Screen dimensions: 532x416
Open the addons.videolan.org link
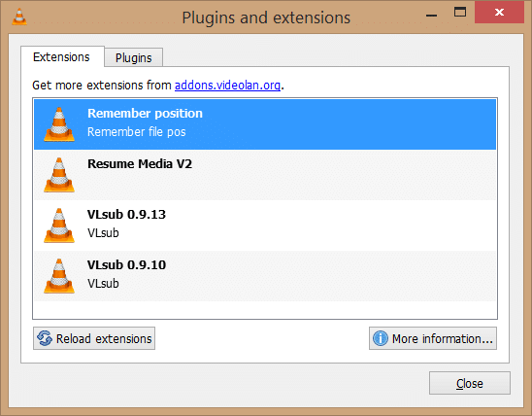click(227, 86)
